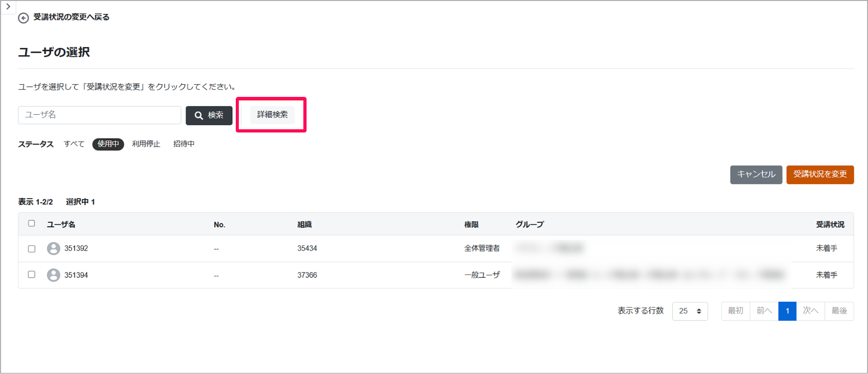The height and width of the screenshot is (374, 868).
Task: Click organization value 37366
Action: (307, 275)
